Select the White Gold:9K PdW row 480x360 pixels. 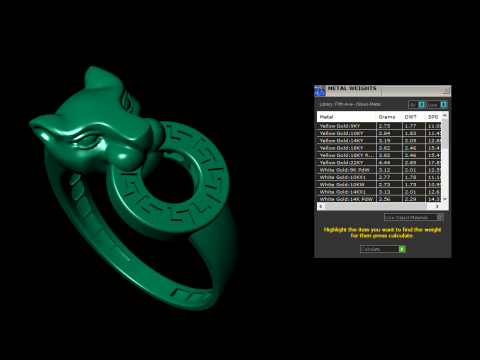coord(379,170)
